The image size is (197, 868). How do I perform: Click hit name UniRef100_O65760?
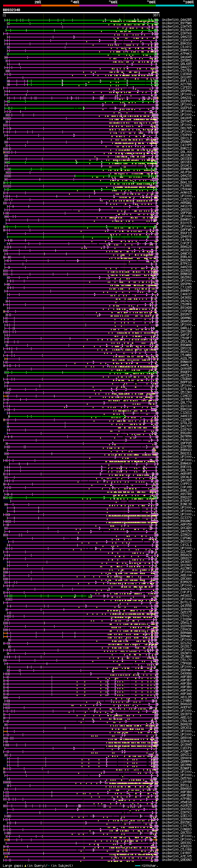click(177, 778)
